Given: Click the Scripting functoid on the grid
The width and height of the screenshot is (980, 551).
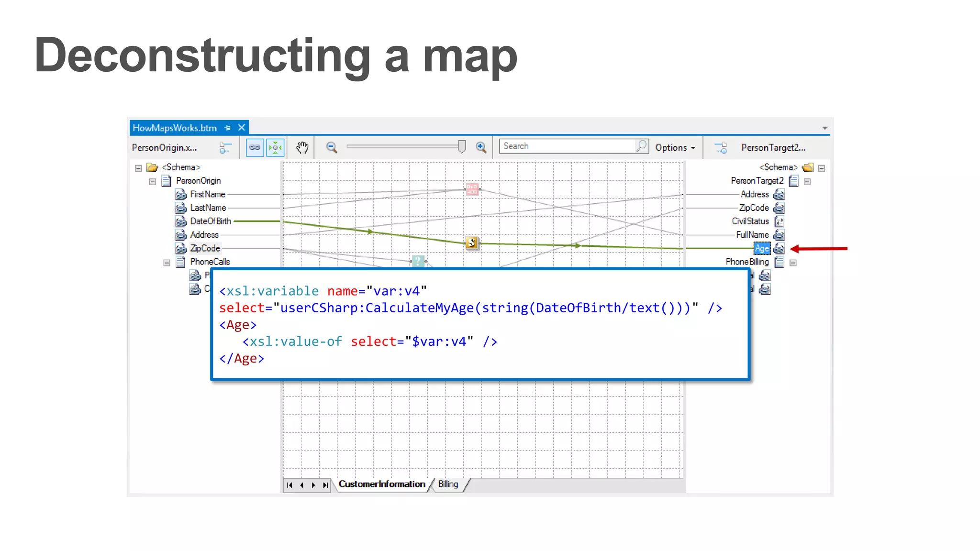Looking at the screenshot, I should point(472,243).
